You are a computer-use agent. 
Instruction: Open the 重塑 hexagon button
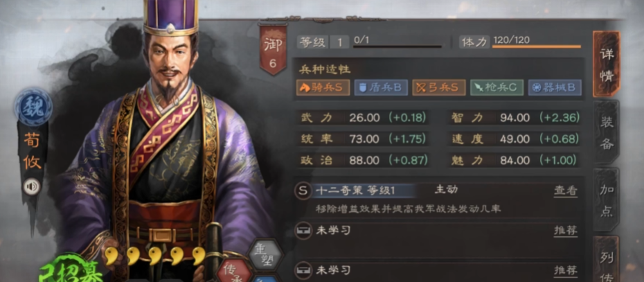click(x=266, y=255)
